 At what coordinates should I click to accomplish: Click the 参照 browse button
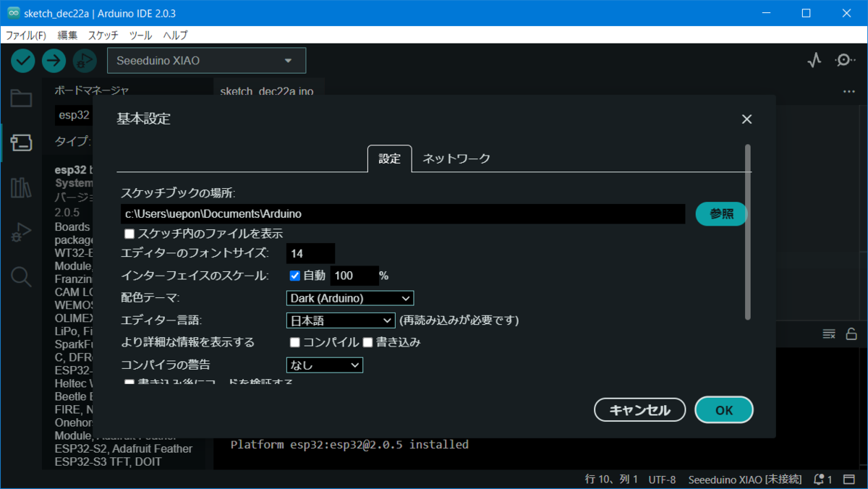tap(721, 214)
